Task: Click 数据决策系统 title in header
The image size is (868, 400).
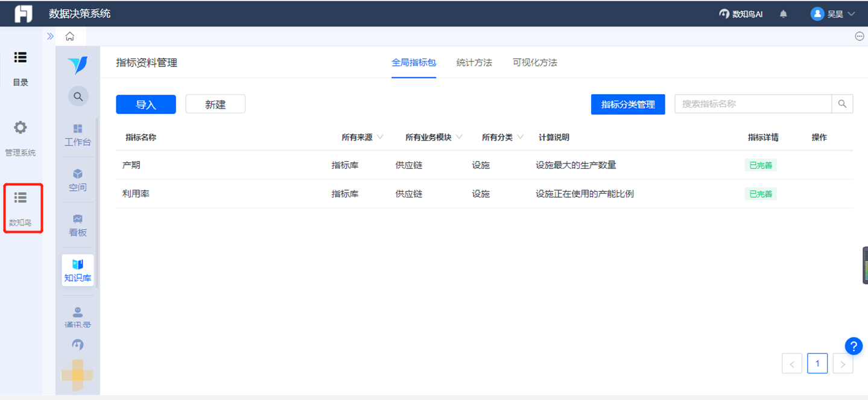Action: (80, 13)
